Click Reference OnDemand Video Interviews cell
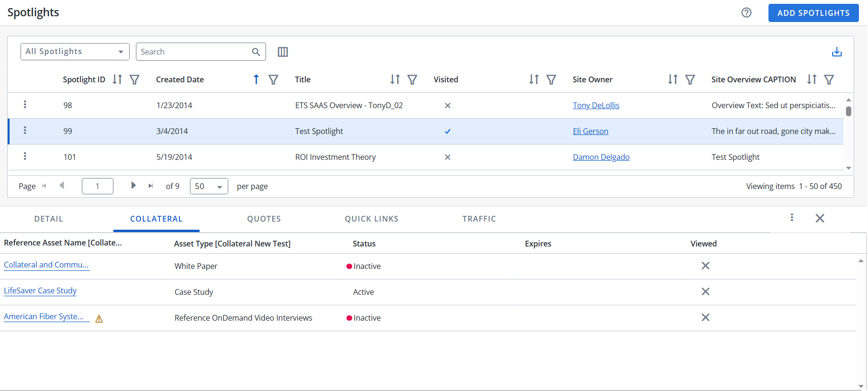 [x=243, y=318]
